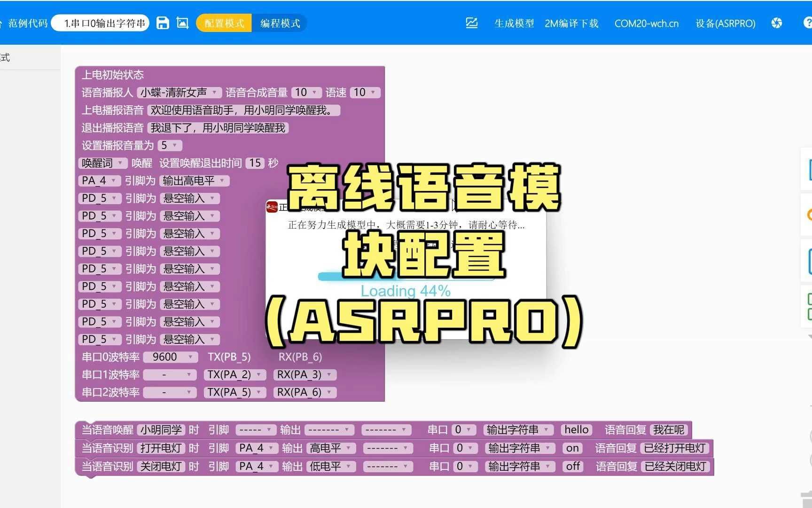The height and width of the screenshot is (508, 812).
Task: Select the blue block icon in right panel
Action: pos(809,171)
